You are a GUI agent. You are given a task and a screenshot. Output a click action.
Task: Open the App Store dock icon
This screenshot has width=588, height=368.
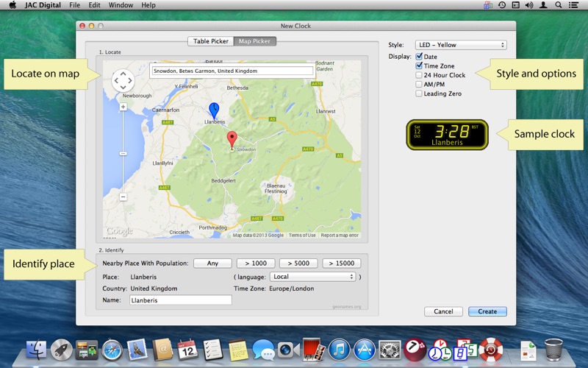363,349
